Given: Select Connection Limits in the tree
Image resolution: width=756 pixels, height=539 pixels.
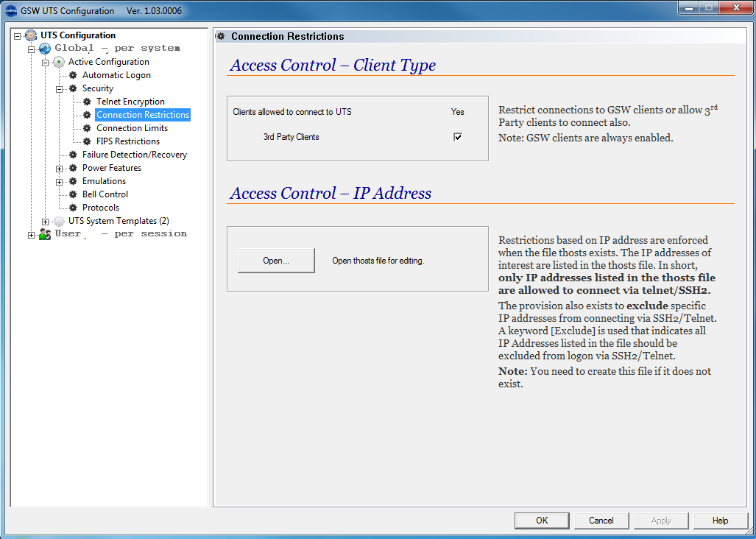Looking at the screenshot, I should [132, 128].
